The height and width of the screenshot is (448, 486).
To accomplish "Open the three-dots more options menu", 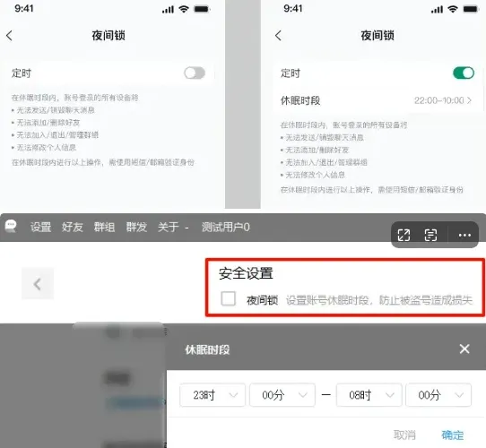I will (x=464, y=235).
